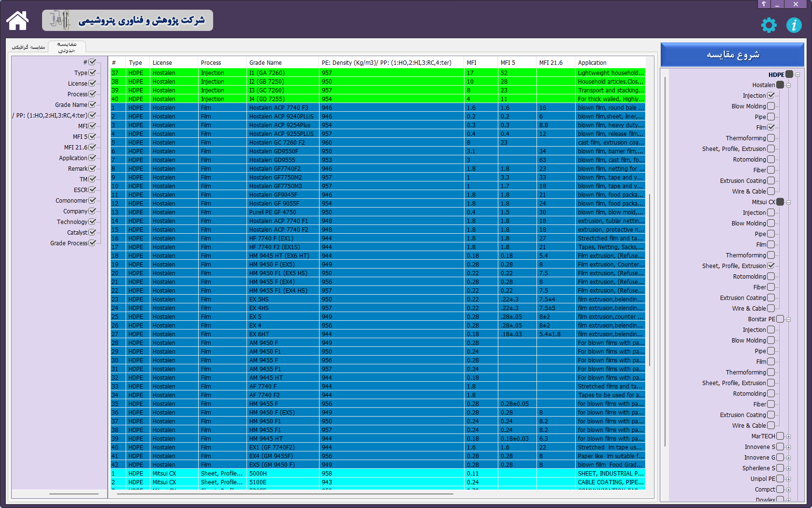Select cell 'HM 9445 HT (EX6 HT)'
The image size is (812, 508).
283,256
